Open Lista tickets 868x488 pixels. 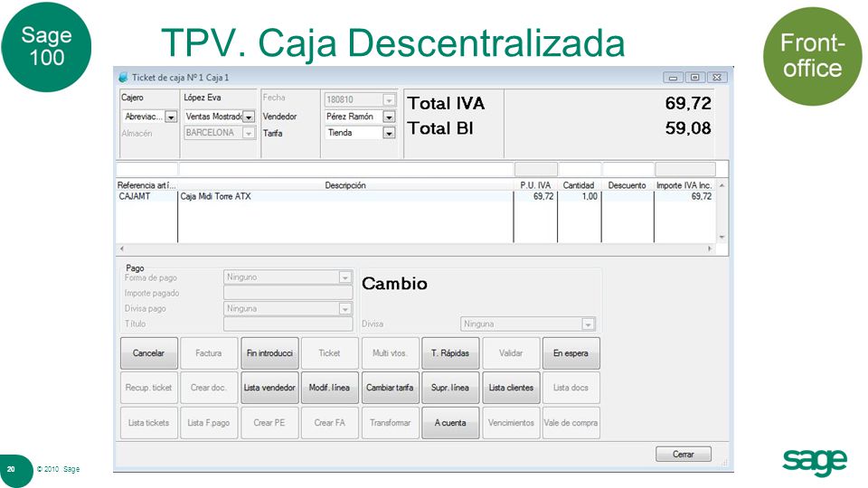coord(149,423)
